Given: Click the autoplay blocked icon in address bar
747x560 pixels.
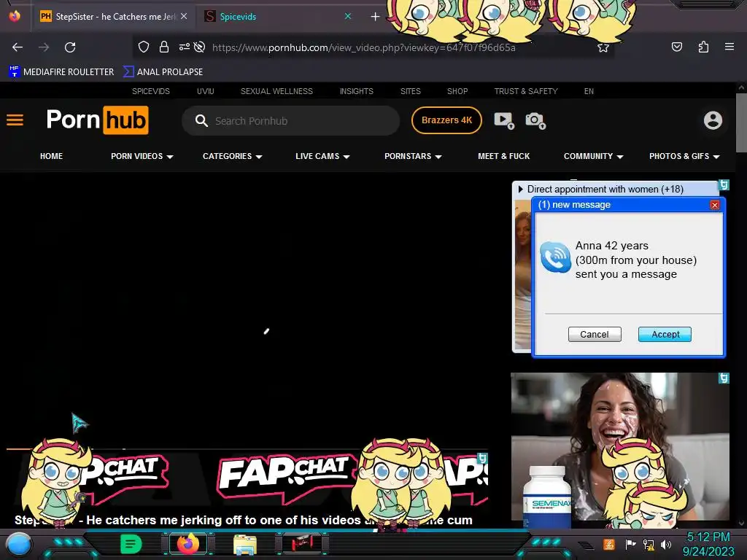Looking at the screenshot, I should pyautogui.click(x=200, y=47).
